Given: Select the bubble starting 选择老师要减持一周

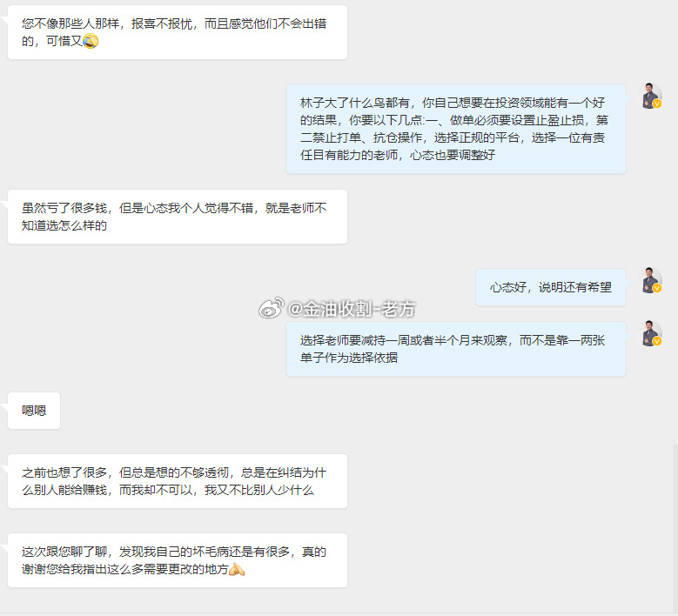Looking at the screenshot, I should click(456, 349).
